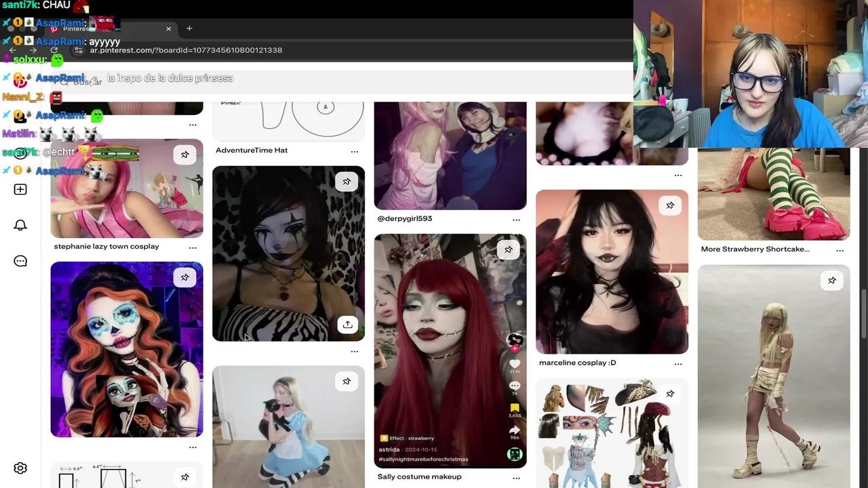Click the site info icon in address bar
This screenshot has height=488, width=868.
[79, 50]
